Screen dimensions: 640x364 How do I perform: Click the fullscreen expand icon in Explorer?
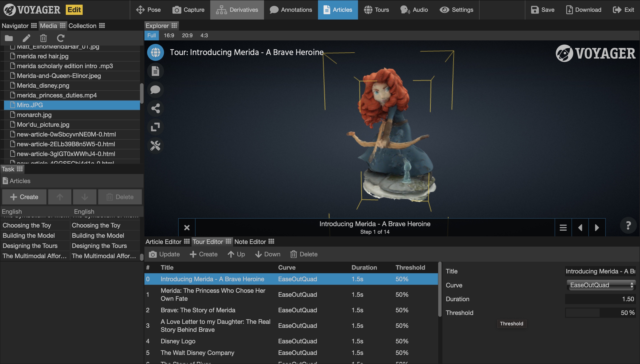(x=155, y=127)
